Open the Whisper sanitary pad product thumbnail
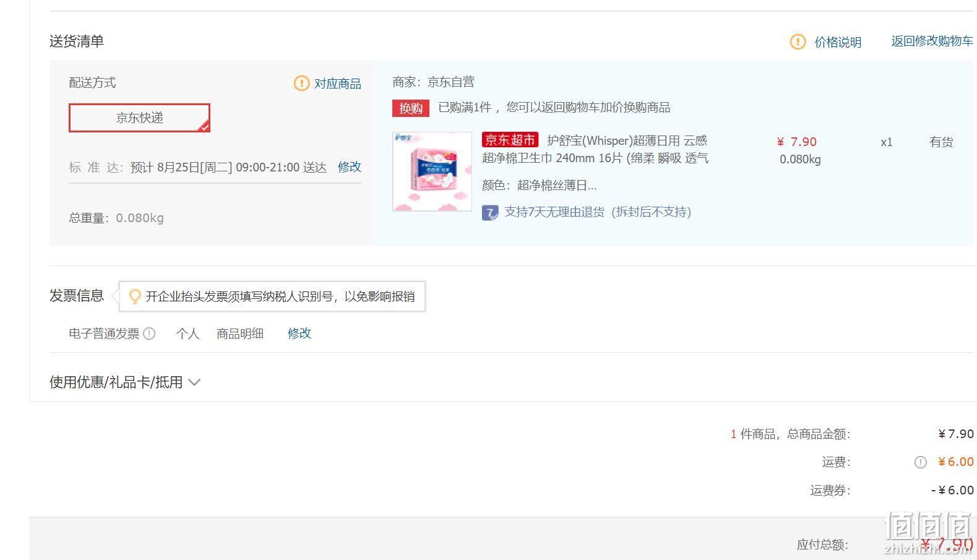The height and width of the screenshot is (560, 977). [433, 171]
